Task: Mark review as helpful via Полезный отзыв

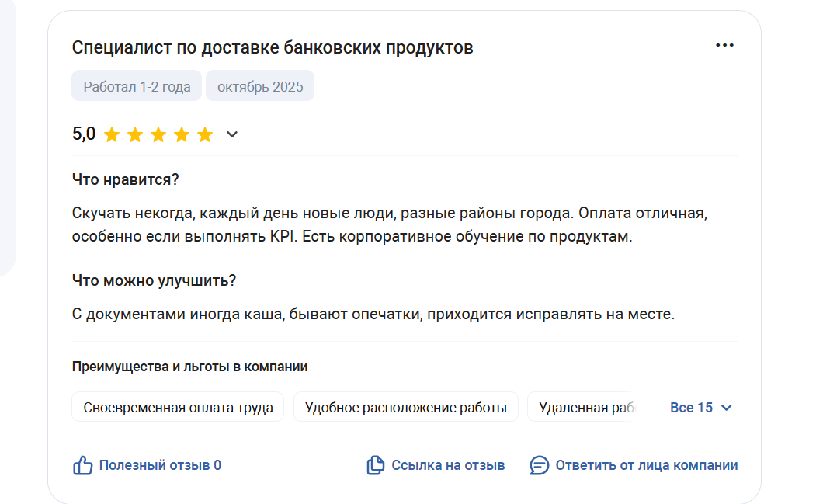Action: [160, 466]
